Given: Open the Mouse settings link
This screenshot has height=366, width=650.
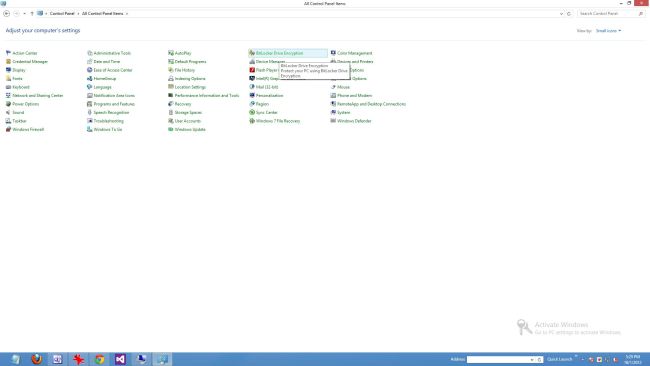Looking at the screenshot, I should click(x=343, y=87).
